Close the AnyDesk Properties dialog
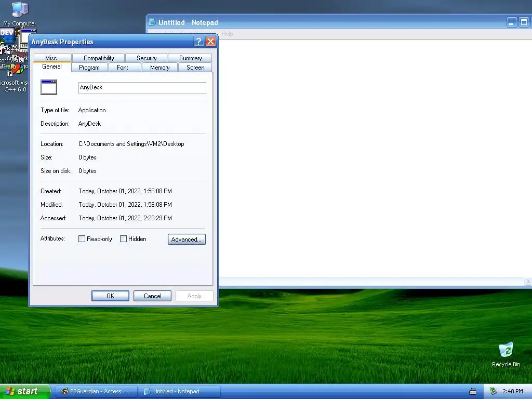This screenshot has height=399, width=532. pos(211,42)
